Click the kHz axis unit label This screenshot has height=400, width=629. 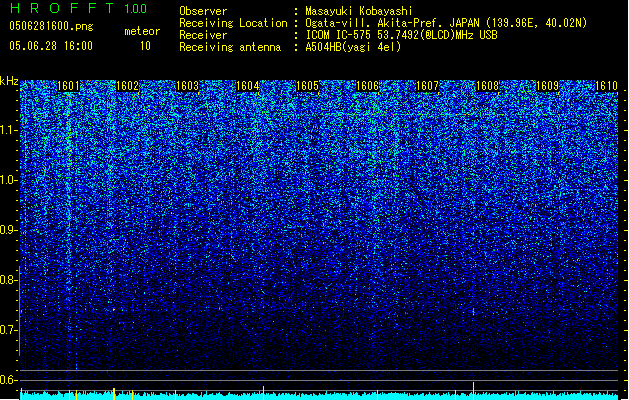[x=9, y=81]
